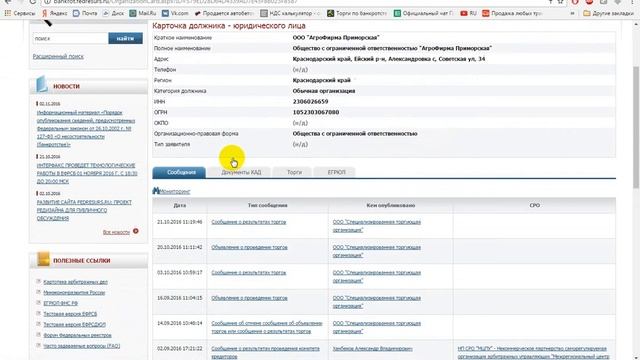The image size is (640, 360).
Task: Open the Часто задаваемые вопросы (FAQ) link
Action: point(82,346)
